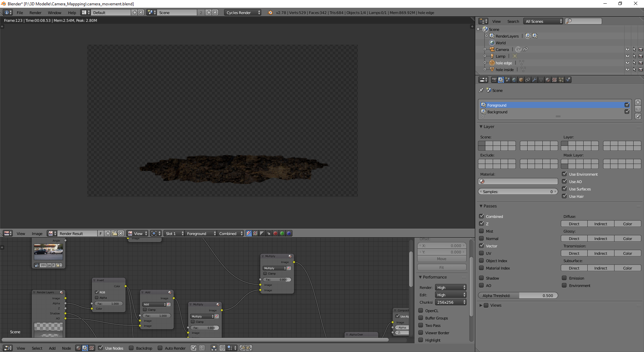Click the Subsurface Direct pass button
644x352 pixels.
[x=574, y=268]
